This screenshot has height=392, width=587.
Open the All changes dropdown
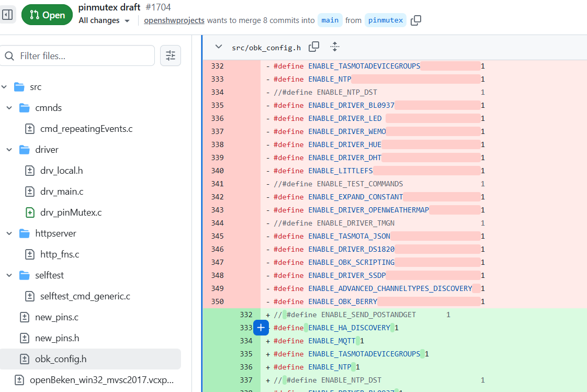104,20
